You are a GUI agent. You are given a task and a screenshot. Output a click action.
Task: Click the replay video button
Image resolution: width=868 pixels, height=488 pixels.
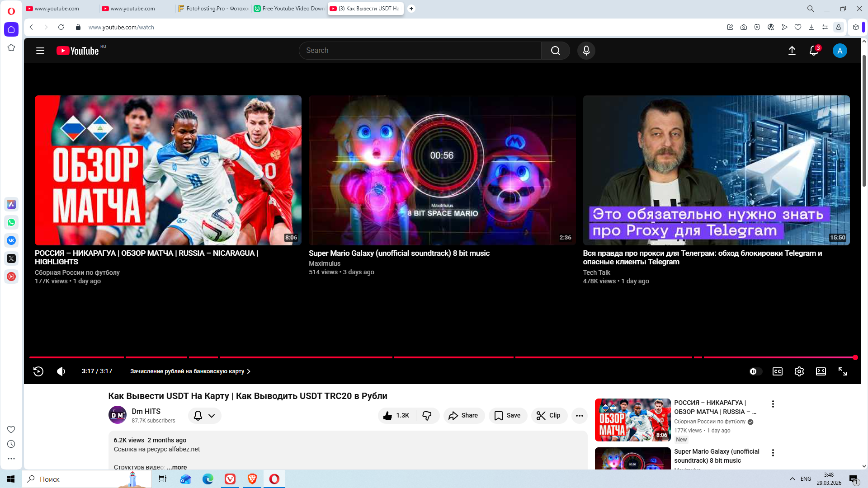38,371
